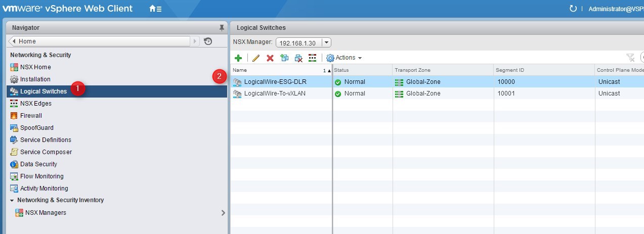Open NSX Edges in Navigator
Image resolution: width=644 pixels, height=234 pixels.
pos(35,104)
